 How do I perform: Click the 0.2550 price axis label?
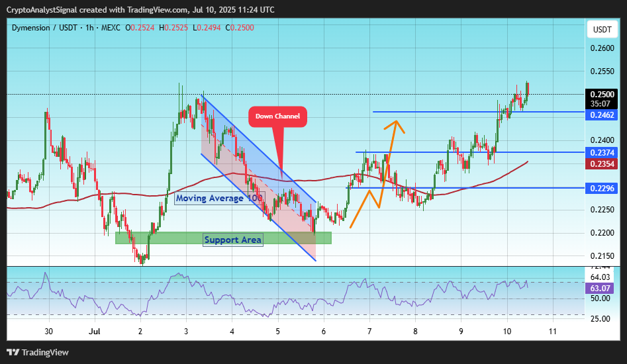[x=602, y=71]
